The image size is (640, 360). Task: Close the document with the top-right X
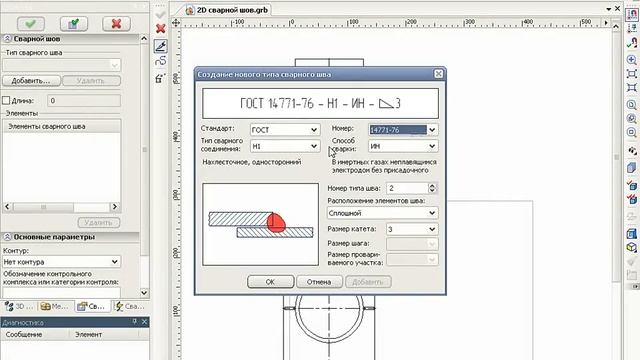[x=618, y=9]
